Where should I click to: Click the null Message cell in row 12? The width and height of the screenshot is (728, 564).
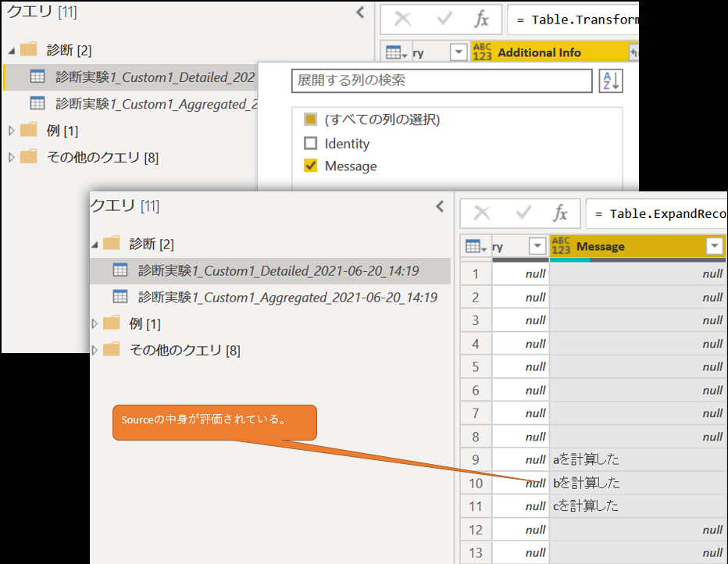(x=637, y=530)
